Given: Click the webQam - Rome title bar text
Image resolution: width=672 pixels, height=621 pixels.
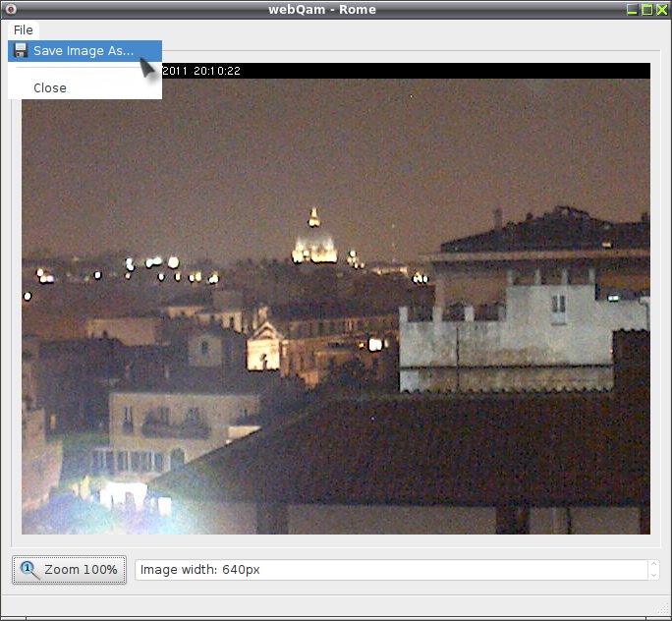Looking at the screenshot, I should [x=322, y=10].
